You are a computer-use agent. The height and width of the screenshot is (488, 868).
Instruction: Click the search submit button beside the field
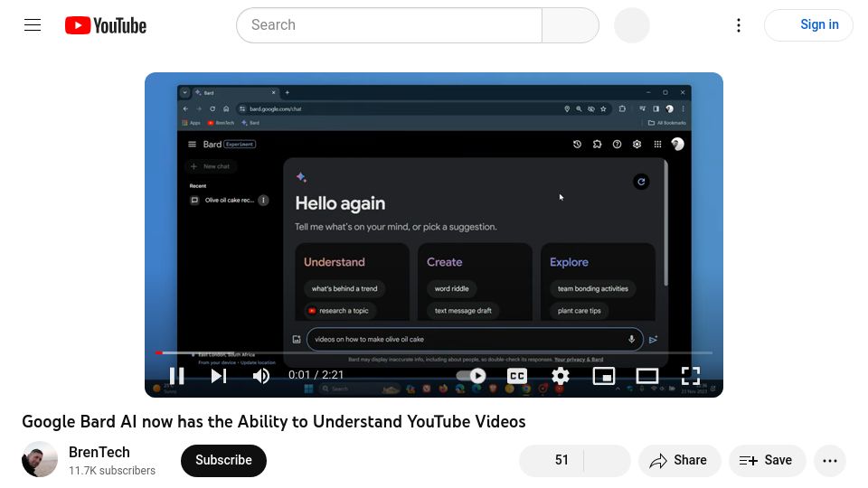pos(571,25)
